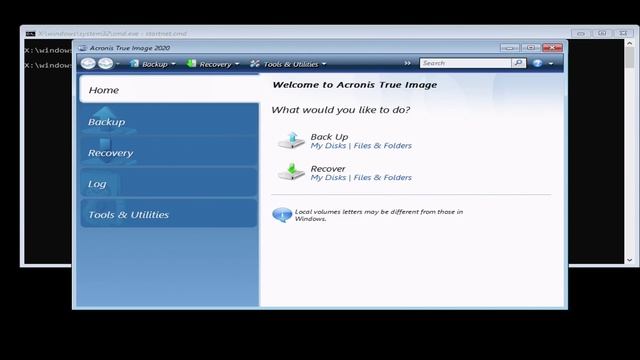The height and width of the screenshot is (360, 640).
Task: Click Tools & Utilities text in toolbar
Action: 291,64
